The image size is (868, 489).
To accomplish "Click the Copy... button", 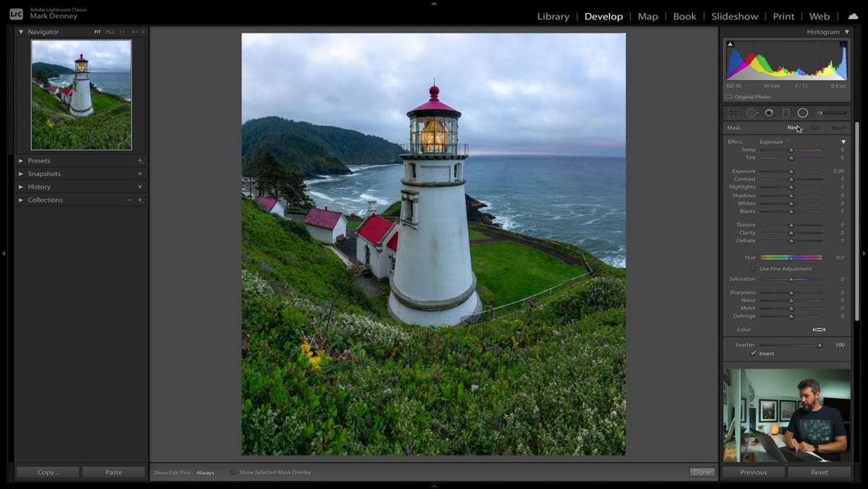I will click(48, 472).
